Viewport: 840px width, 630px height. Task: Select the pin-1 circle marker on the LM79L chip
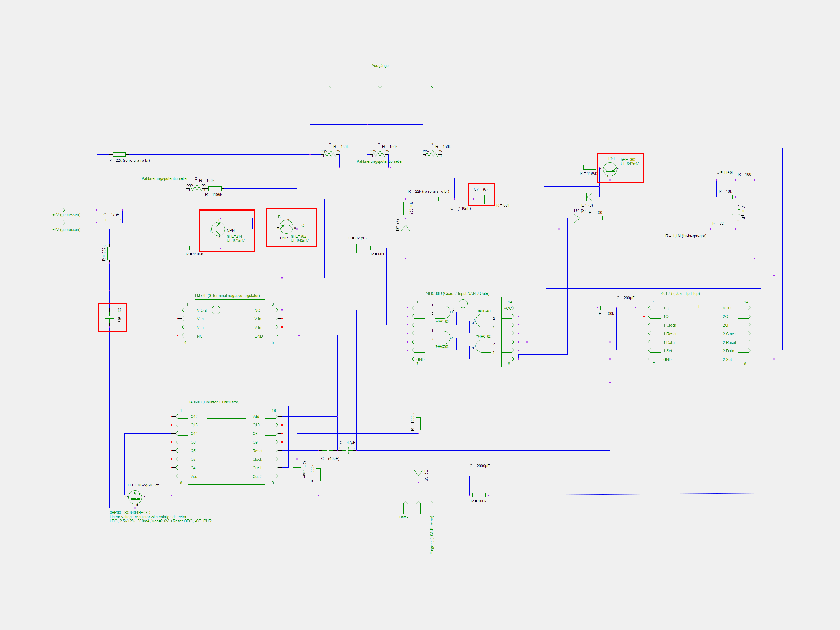tap(216, 310)
